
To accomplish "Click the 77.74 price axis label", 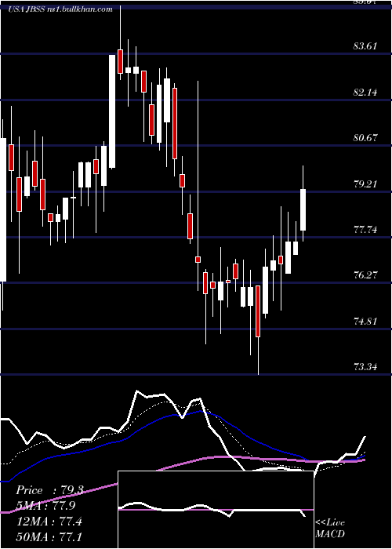I will (x=365, y=230).
